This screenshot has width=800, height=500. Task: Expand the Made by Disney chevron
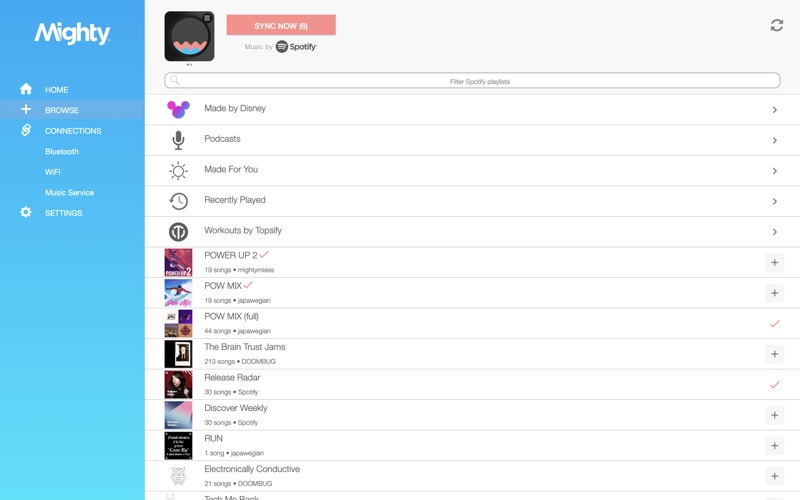[x=774, y=110]
